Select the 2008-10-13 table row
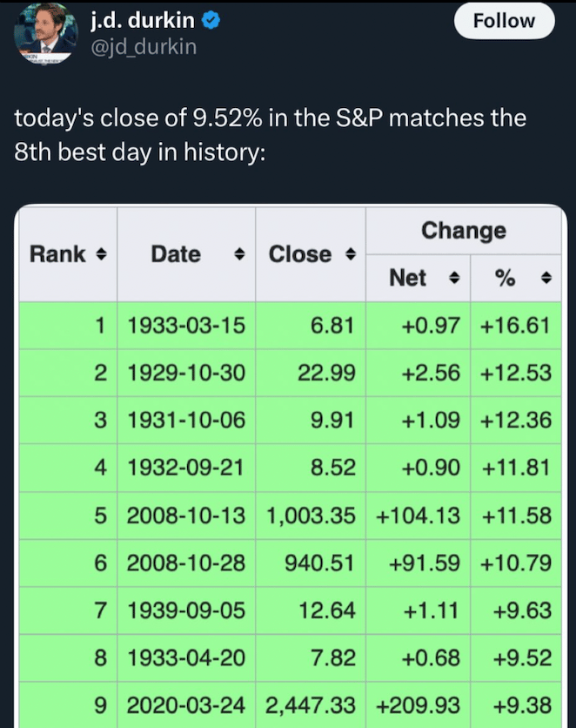Image resolution: width=576 pixels, height=728 pixels. click(x=291, y=516)
